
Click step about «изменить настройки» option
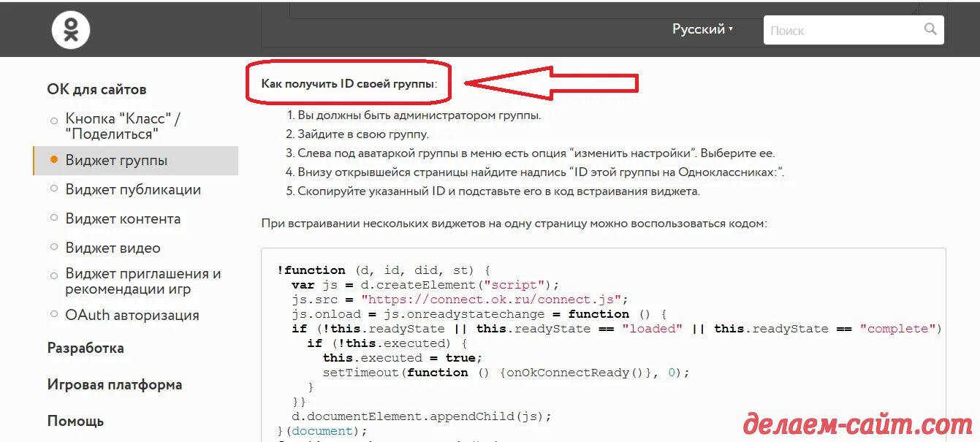[536, 153]
